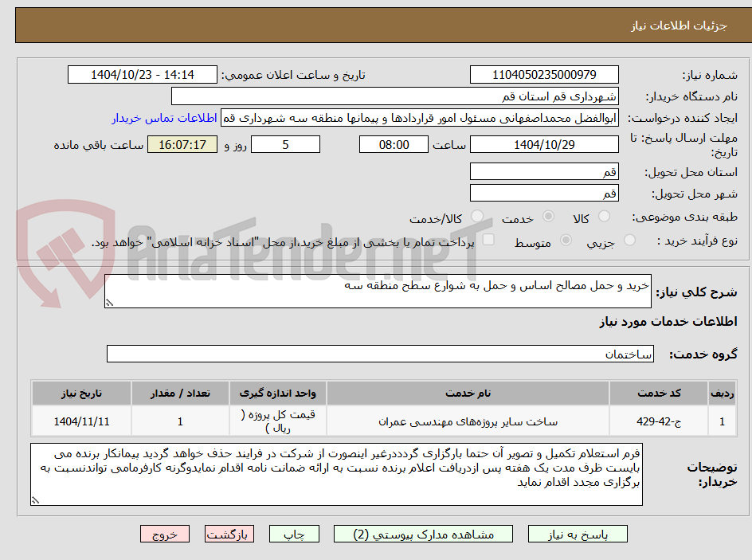Click the تاریخ نیاز column header
752x560 pixels.
(81, 394)
